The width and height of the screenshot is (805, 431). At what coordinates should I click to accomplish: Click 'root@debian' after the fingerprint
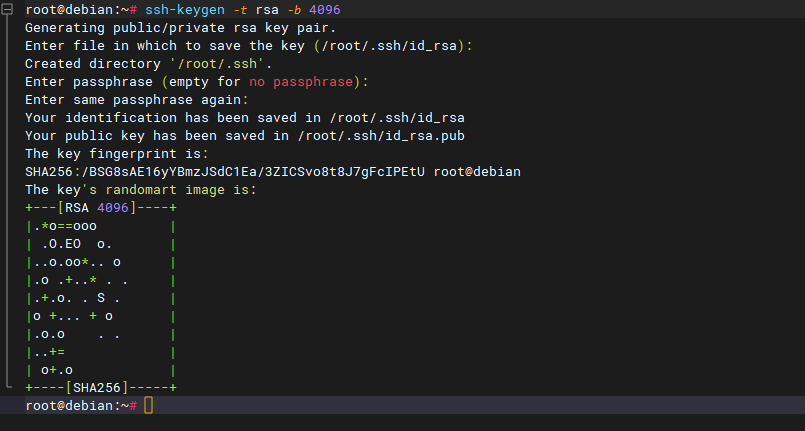coord(477,171)
